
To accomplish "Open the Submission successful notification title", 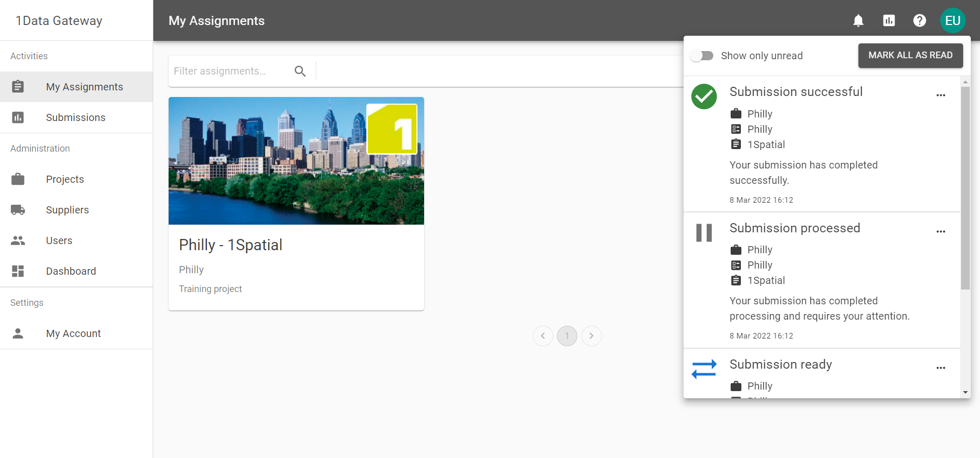I will 796,92.
